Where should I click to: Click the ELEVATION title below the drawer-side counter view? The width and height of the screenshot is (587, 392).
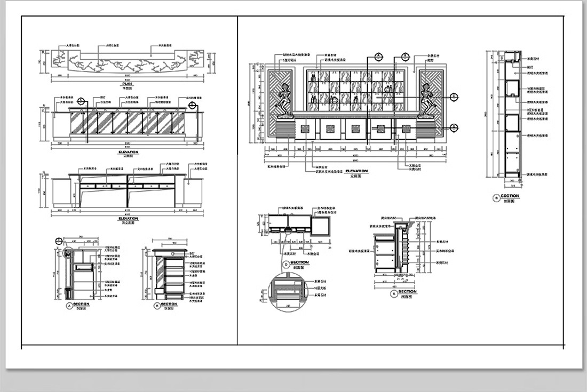click(127, 218)
